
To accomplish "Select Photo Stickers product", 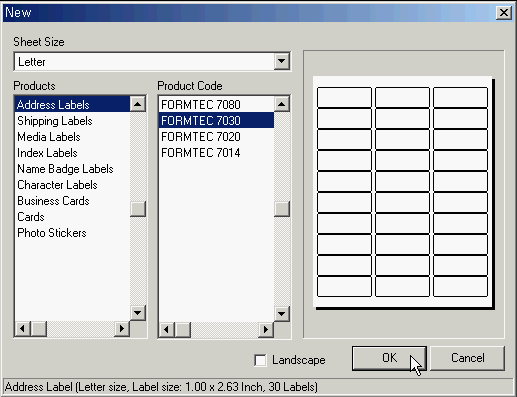I will [x=72, y=233].
